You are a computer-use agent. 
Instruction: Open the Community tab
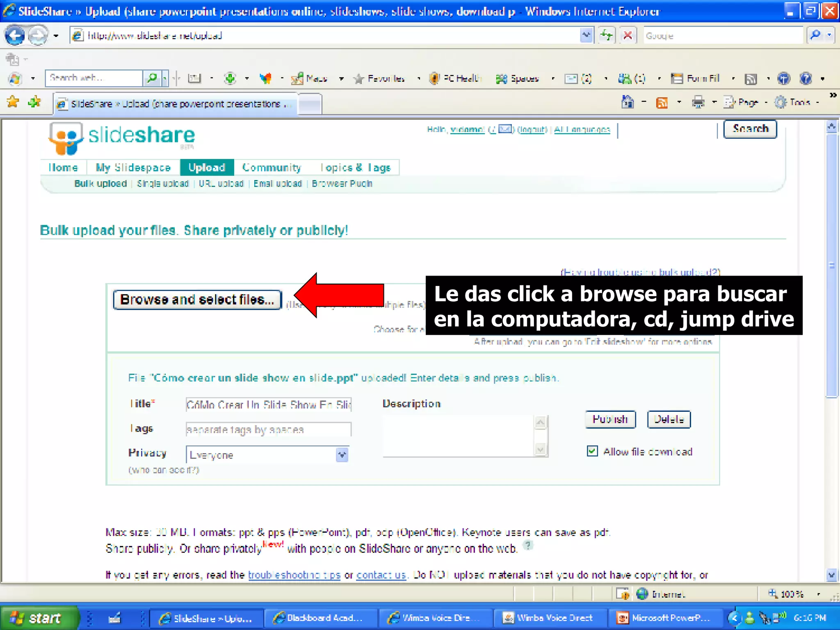pyautogui.click(x=272, y=167)
